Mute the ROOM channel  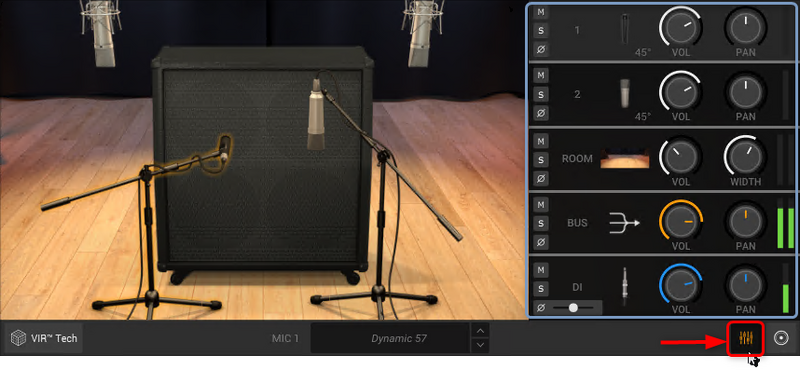[541, 141]
